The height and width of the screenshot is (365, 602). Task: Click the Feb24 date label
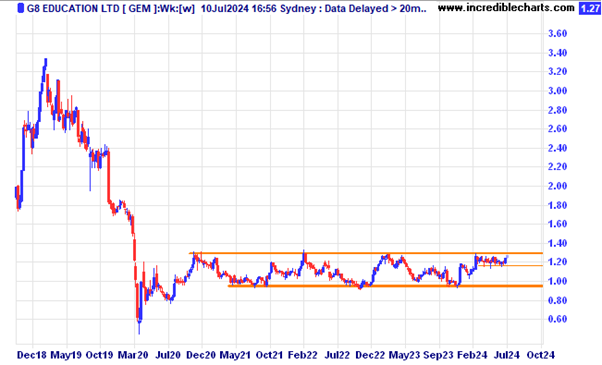tap(472, 355)
